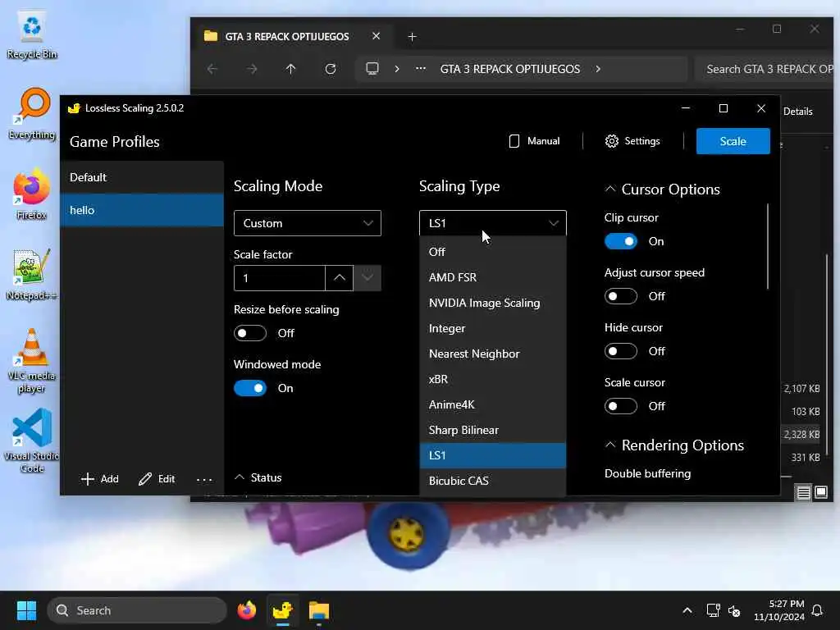Click the Explorer back arrow
Image resolution: width=840 pixels, height=630 pixels.
pyautogui.click(x=212, y=69)
